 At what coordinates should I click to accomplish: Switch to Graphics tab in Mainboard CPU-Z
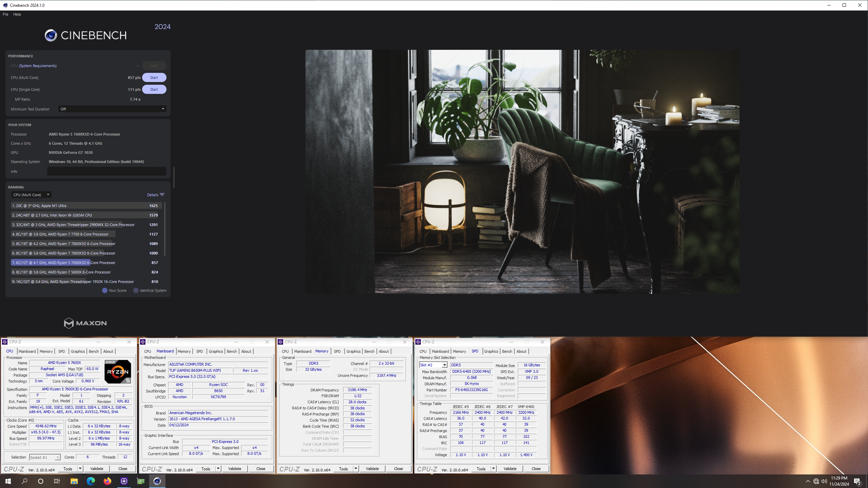[x=216, y=351]
